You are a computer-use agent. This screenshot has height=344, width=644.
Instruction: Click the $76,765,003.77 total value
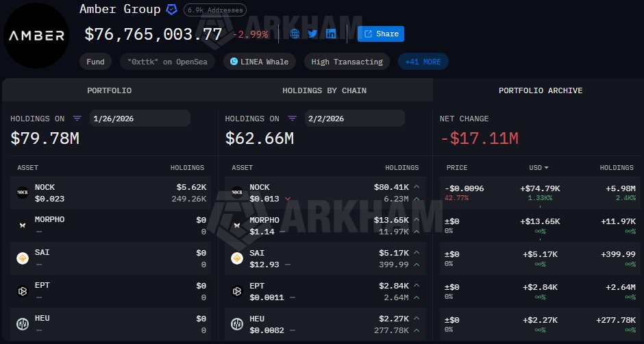tap(153, 34)
